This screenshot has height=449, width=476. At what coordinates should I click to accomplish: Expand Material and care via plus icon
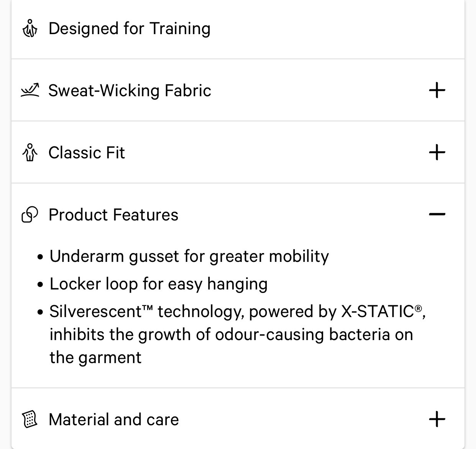tap(437, 419)
